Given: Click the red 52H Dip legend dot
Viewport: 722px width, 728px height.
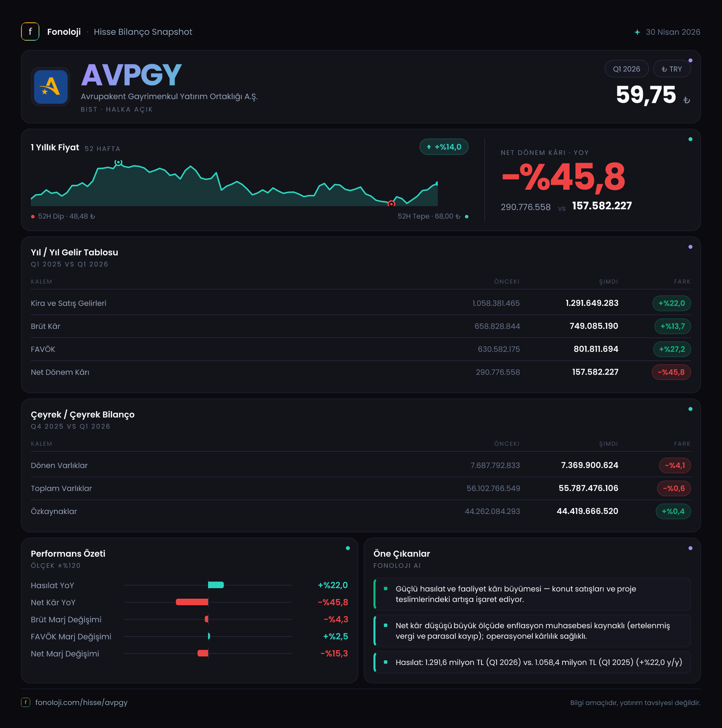Looking at the screenshot, I should 33,217.
